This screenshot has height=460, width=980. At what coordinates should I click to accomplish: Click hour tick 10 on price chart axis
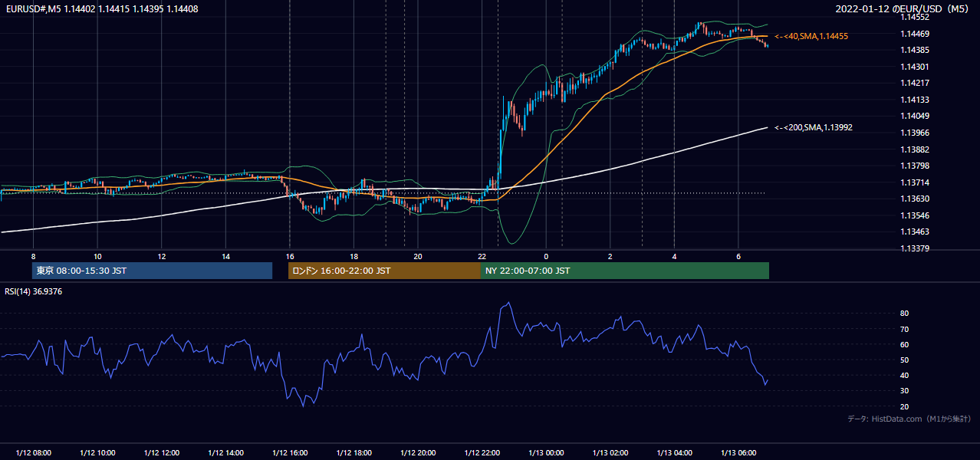(97, 256)
